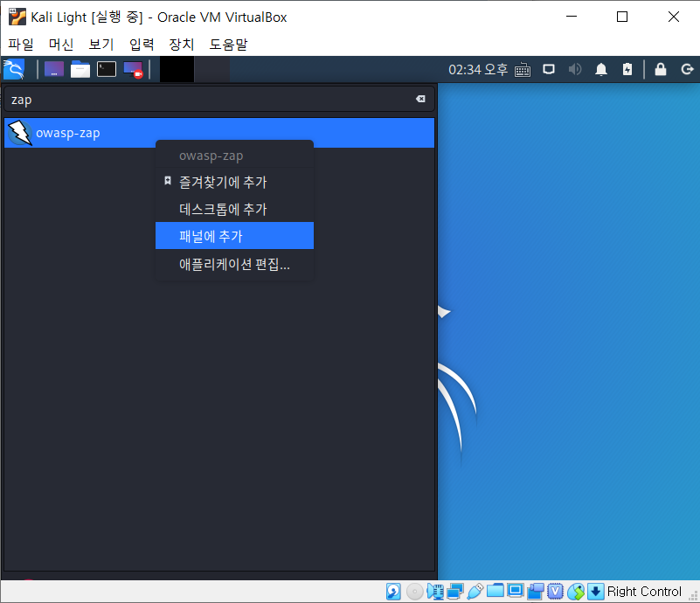Click the log out panel icon

[687, 69]
